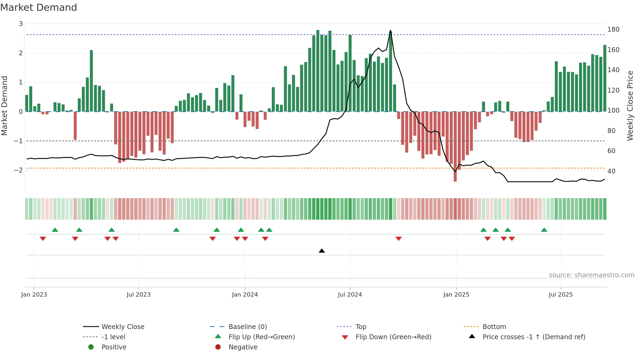The image size is (644, 362).
Task: Click the last green heatmap cell on the right
Action: pyautogui.click(x=605, y=209)
